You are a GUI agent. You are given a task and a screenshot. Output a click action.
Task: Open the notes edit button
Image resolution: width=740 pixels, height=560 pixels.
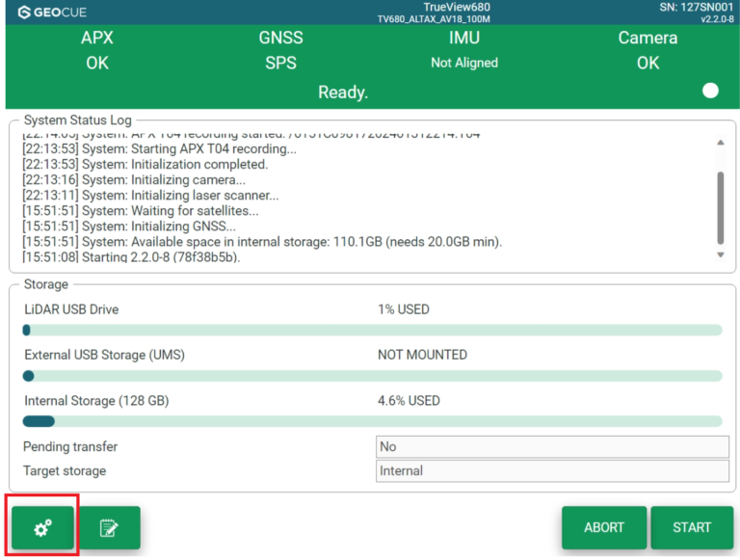110,527
